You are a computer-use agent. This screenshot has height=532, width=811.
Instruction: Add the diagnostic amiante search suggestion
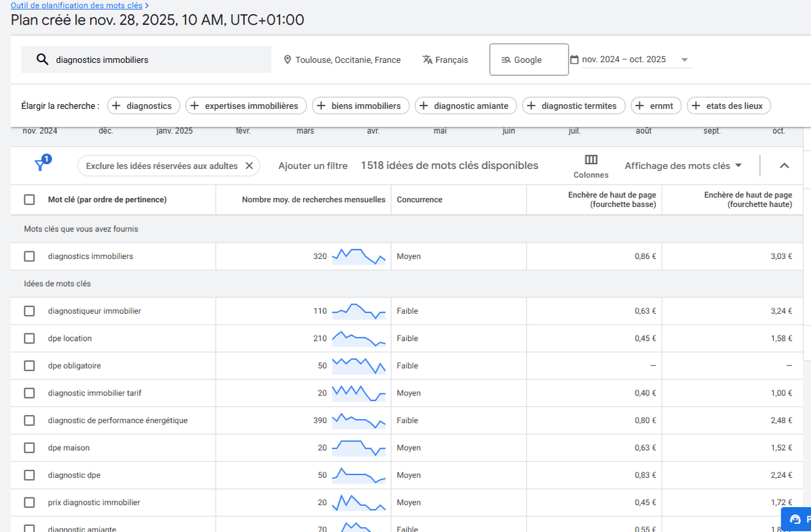point(465,105)
